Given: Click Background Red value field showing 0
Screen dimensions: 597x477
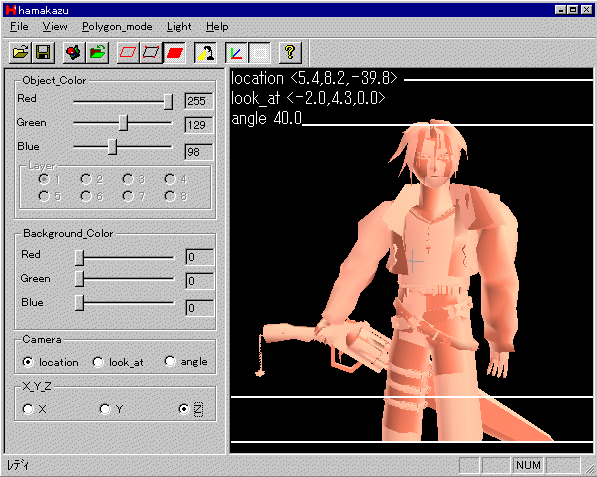Looking at the screenshot, I should pyautogui.click(x=200, y=257).
